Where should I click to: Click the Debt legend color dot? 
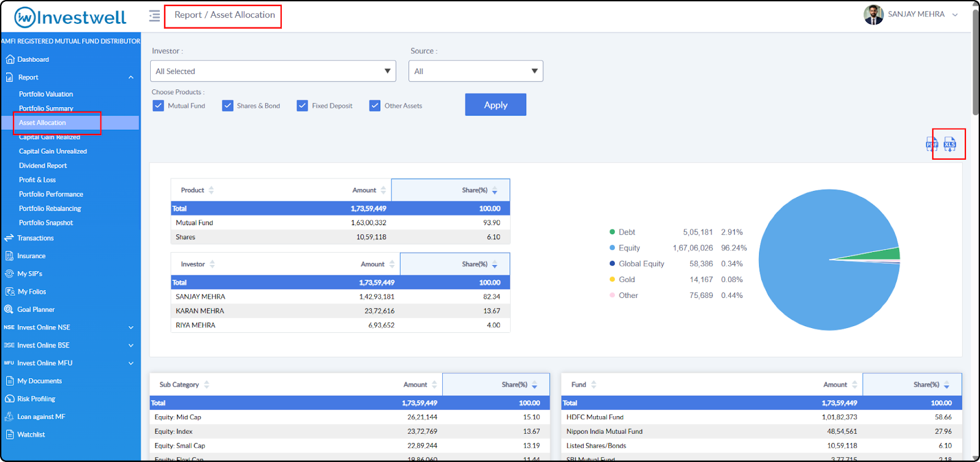pos(612,232)
